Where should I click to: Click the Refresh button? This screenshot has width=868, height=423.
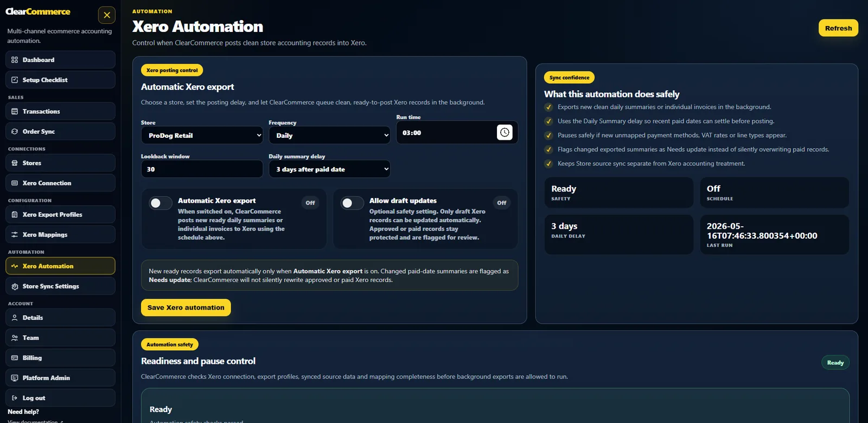coord(838,28)
